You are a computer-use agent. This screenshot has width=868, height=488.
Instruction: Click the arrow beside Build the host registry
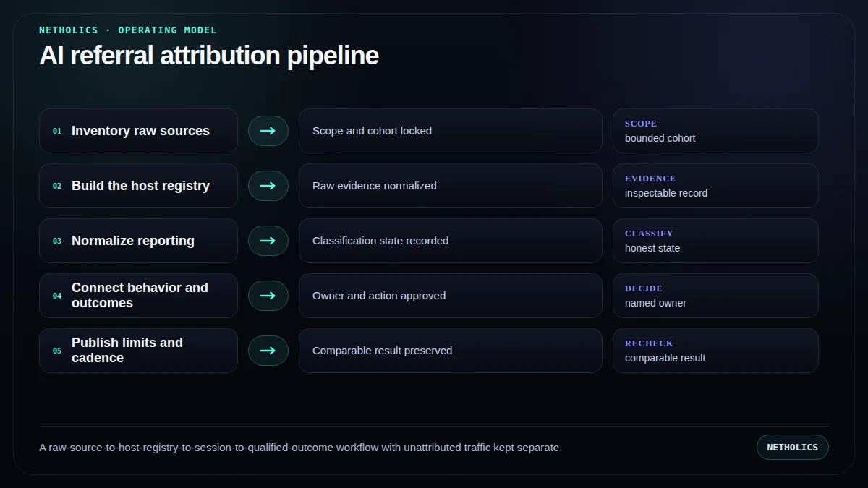click(x=268, y=186)
